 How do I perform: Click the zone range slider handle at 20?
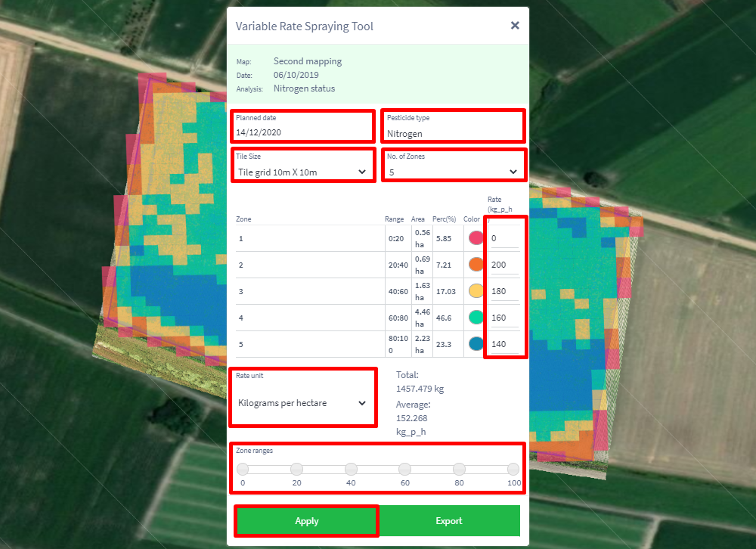297,469
